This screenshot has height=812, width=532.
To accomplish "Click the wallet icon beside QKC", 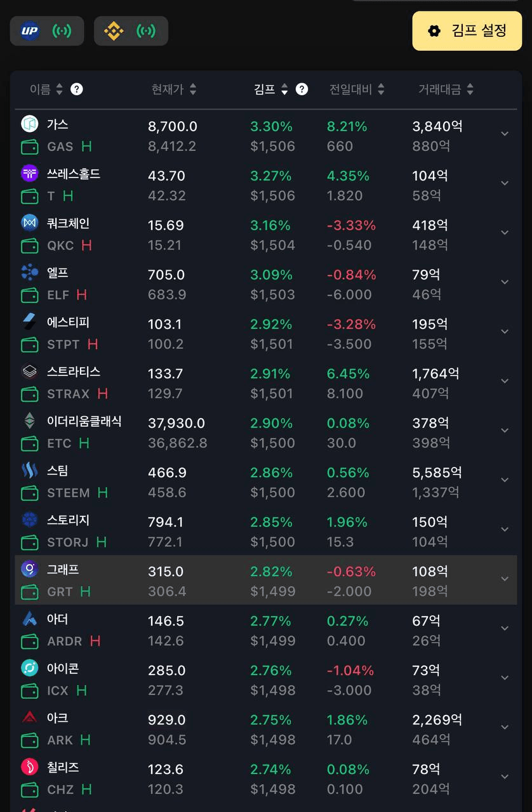I will 30,246.
